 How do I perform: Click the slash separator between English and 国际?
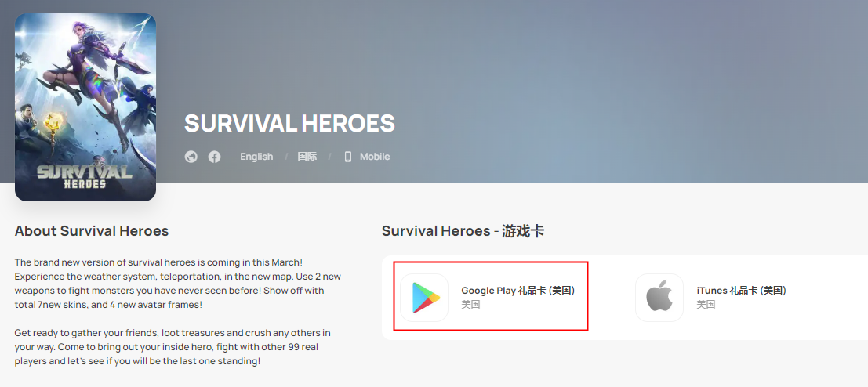tap(286, 157)
